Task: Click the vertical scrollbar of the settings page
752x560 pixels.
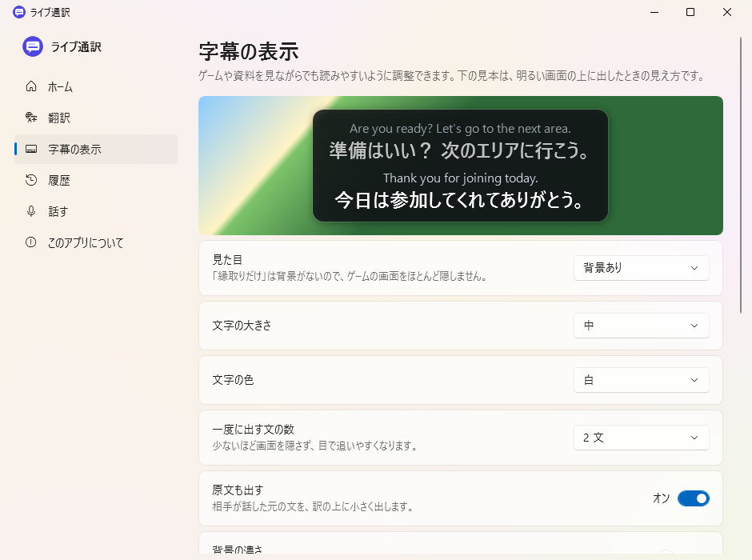Action: pos(741,175)
